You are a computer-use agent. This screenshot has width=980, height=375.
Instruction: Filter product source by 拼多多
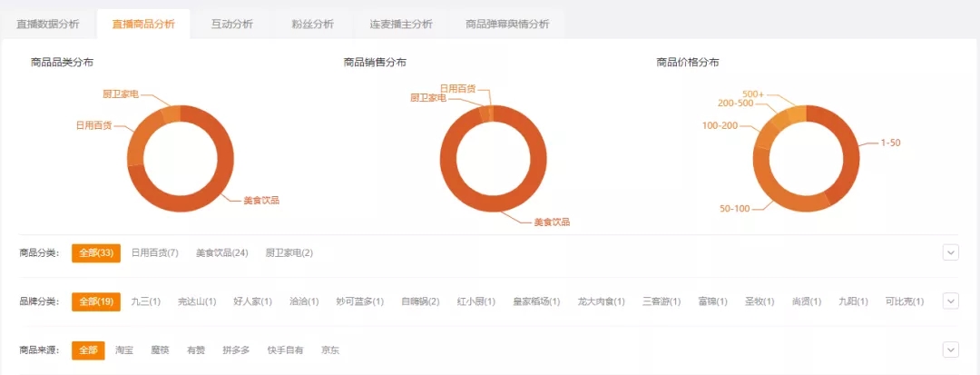pos(236,350)
